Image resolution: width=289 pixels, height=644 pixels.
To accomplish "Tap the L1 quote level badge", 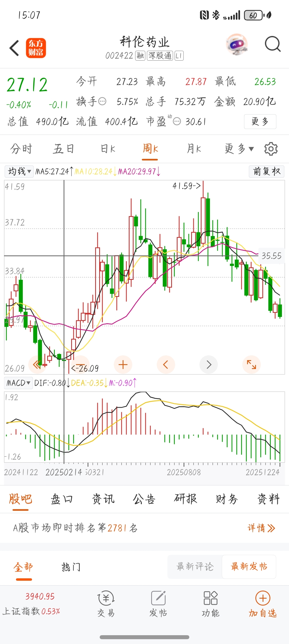I will (x=179, y=56).
